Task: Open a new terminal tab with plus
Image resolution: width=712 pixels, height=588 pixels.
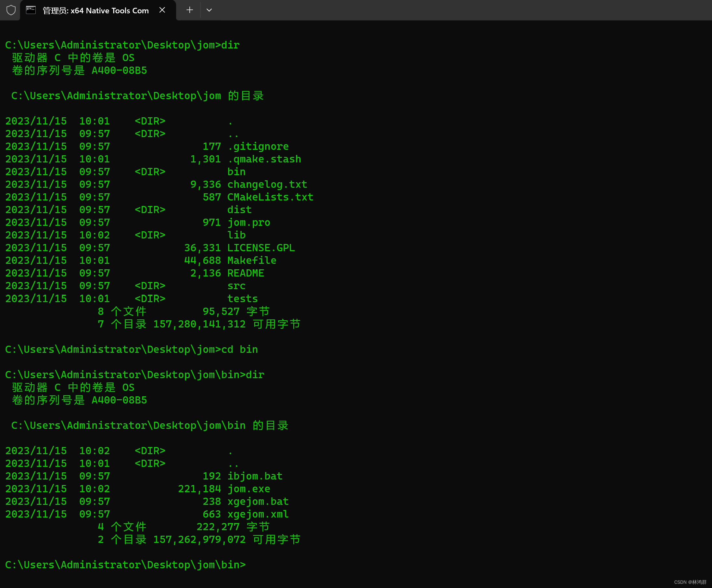Action: click(x=190, y=10)
